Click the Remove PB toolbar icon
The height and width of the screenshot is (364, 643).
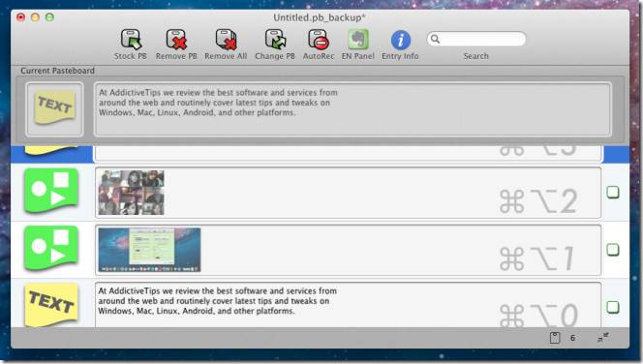176,40
